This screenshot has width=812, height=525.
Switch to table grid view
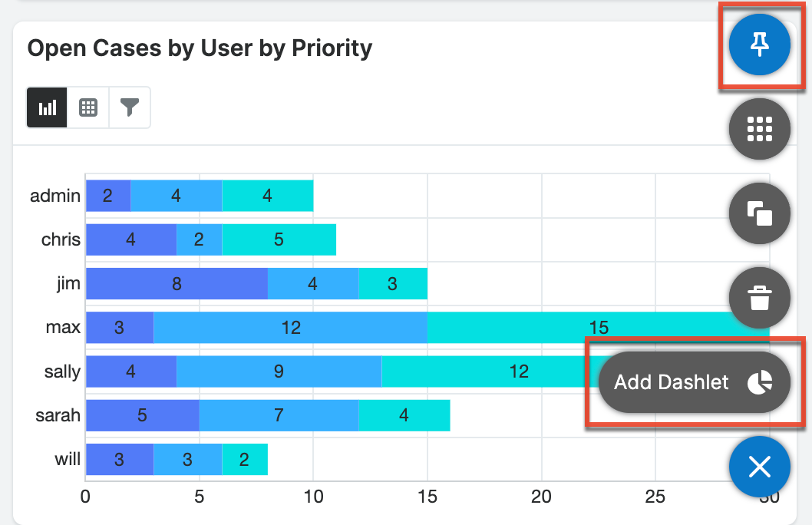coord(88,107)
